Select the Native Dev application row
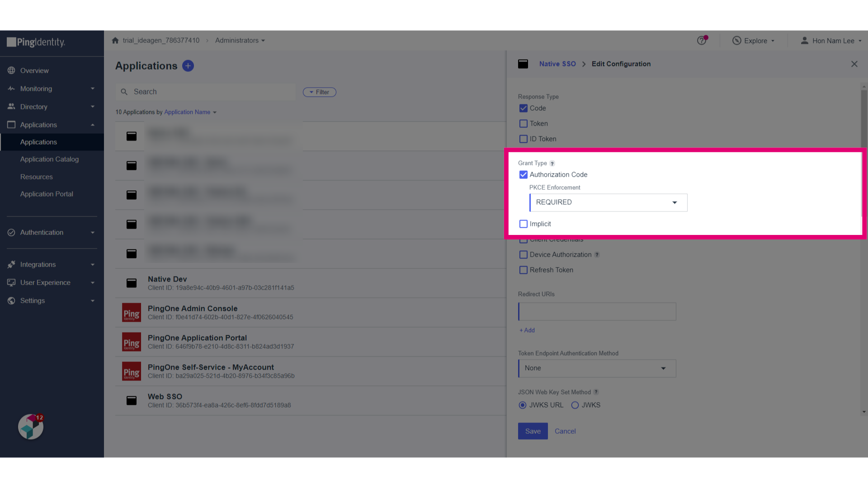 tap(311, 283)
